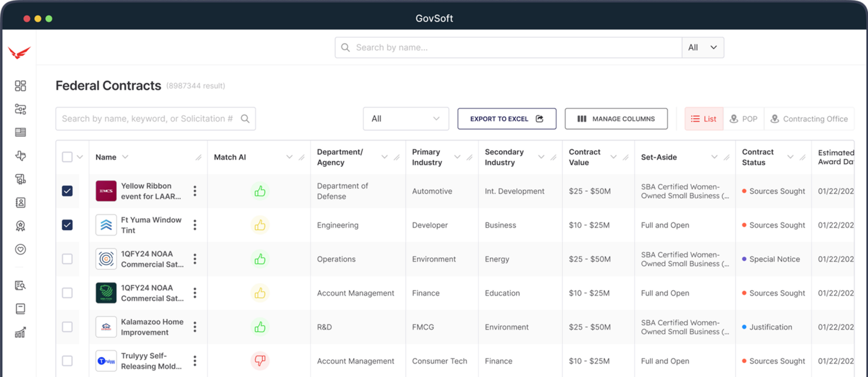This screenshot has width=868, height=377.
Task: Open the Kalamazoo Home Improvement contract name
Action: [153, 327]
